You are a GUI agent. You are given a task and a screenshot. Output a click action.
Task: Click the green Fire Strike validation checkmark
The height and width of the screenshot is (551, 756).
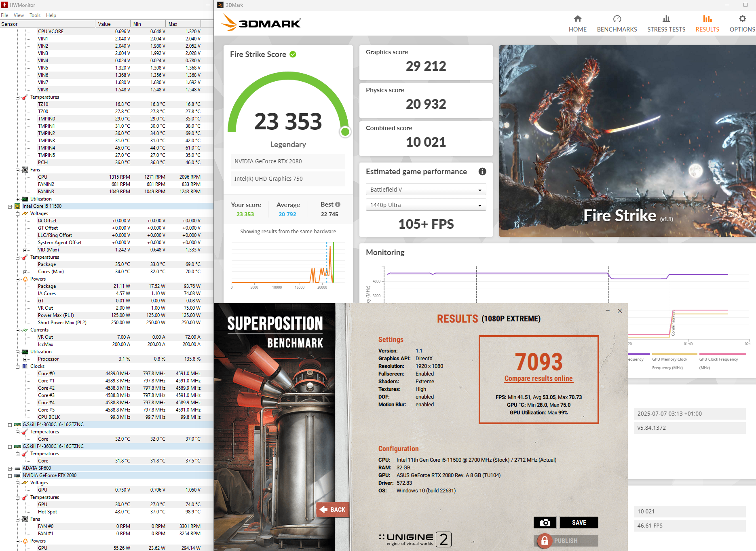pyautogui.click(x=293, y=54)
